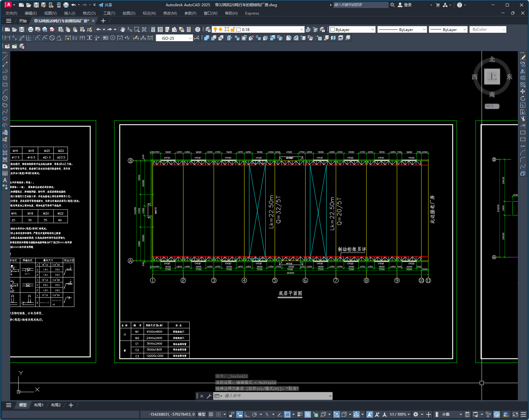529x420 pixels.
Task: Open QuickCalc calculator icon
Action: (189, 29)
